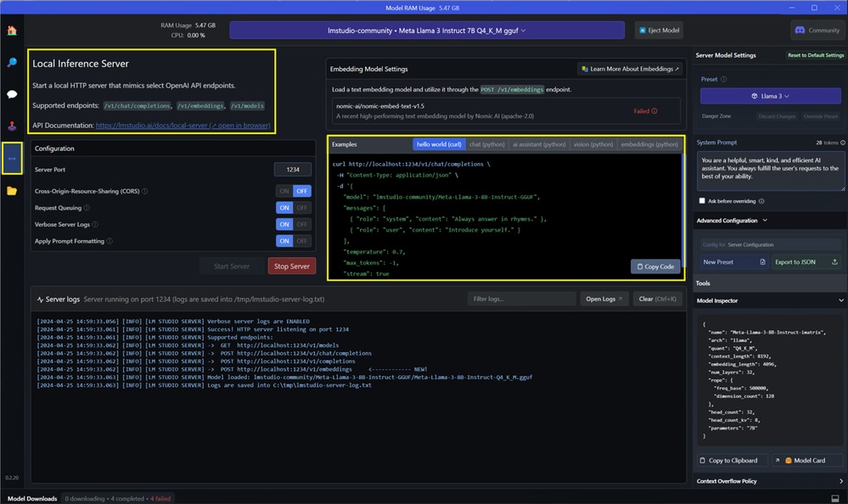
Task: Select the hello world (curl) example tab
Action: click(439, 144)
